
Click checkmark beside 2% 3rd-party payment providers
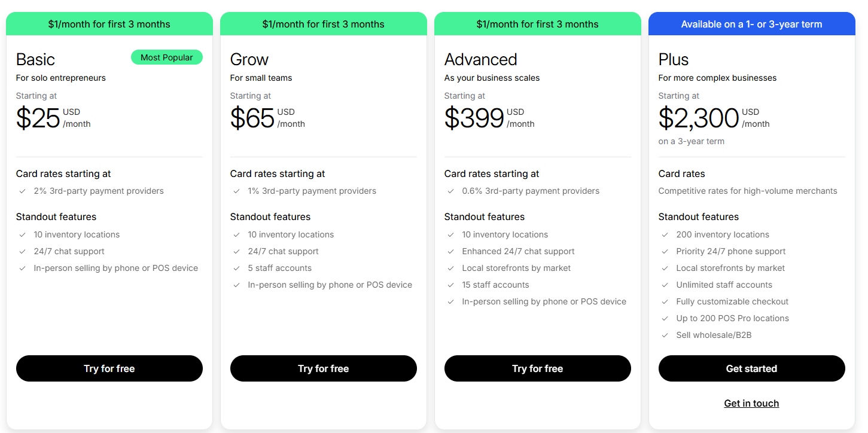pos(22,191)
